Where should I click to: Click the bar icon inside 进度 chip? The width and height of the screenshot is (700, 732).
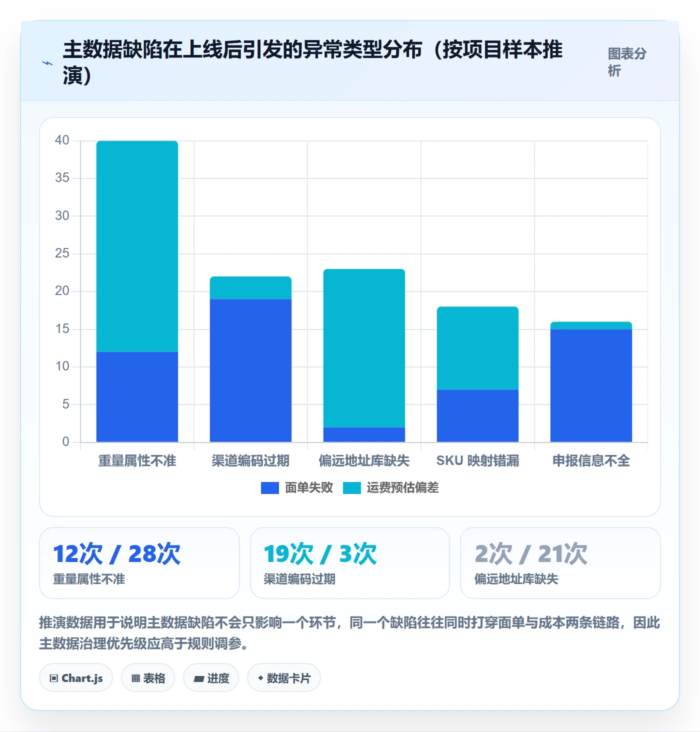pos(199,678)
